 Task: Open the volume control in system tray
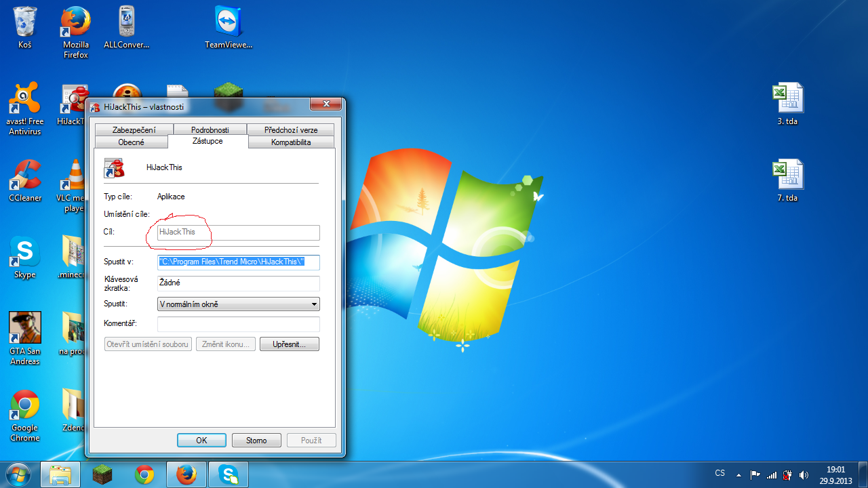point(804,474)
